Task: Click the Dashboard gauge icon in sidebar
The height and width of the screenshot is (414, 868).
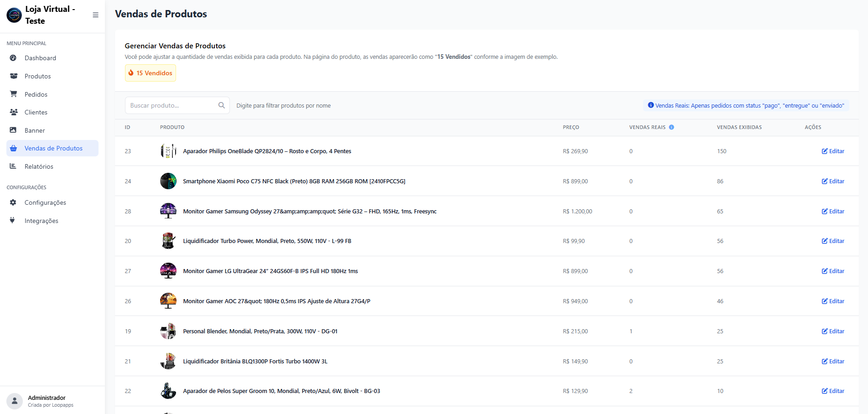Action: pos(13,58)
